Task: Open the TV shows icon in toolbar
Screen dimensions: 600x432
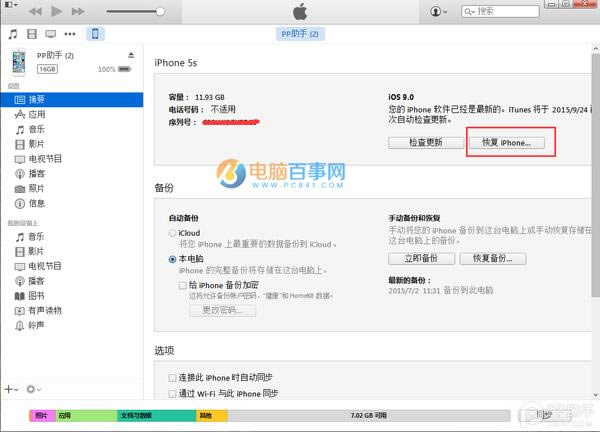Action: (x=51, y=34)
